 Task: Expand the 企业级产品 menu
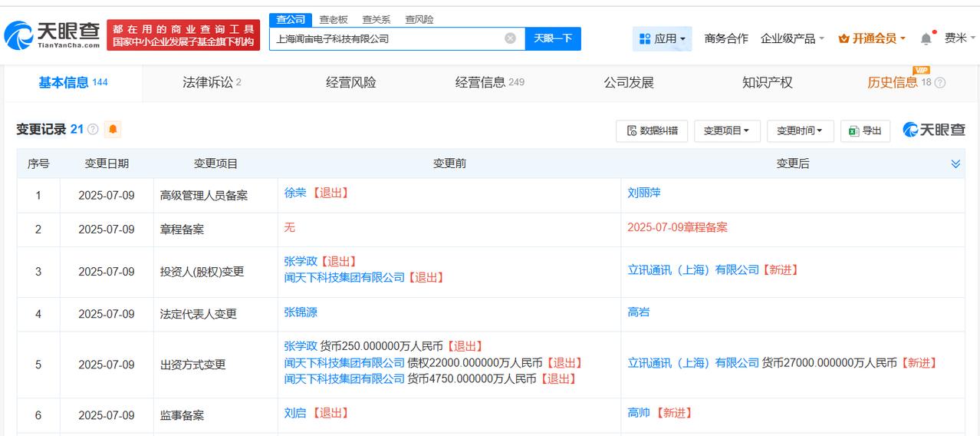click(x=792, y=38)
